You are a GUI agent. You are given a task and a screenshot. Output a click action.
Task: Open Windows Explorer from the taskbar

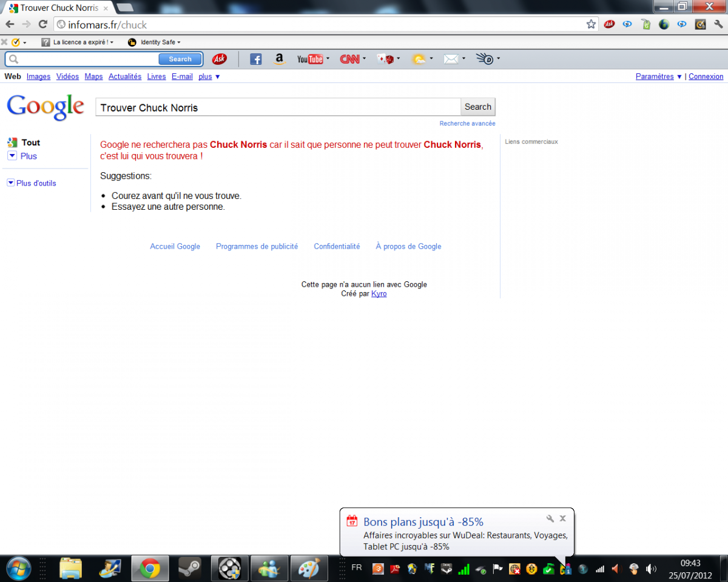[70, 569]
